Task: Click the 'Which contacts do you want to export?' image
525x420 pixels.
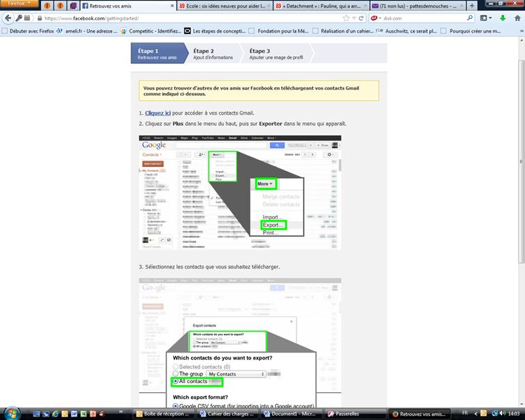Action: tap(240, 343)
